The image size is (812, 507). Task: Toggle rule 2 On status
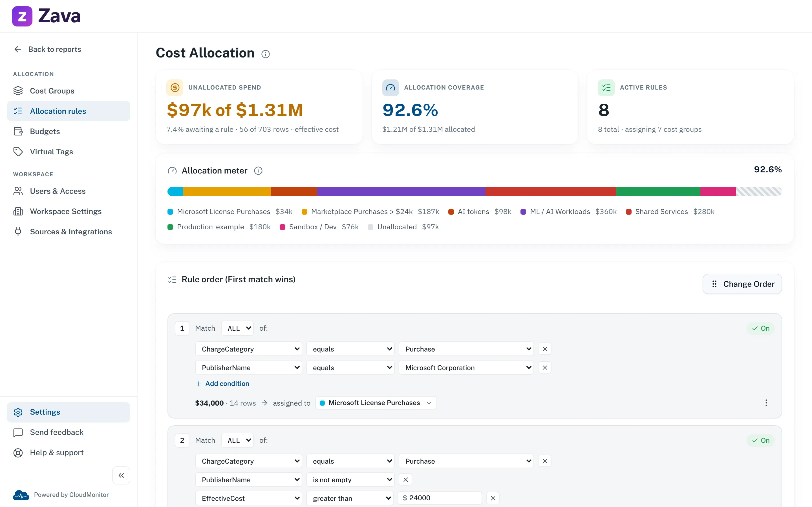[761, 440]
